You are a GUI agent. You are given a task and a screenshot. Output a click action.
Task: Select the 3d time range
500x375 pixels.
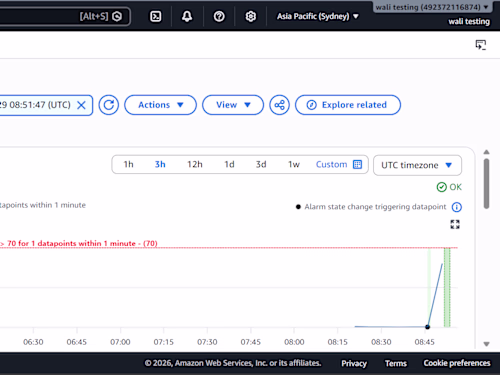261,164
